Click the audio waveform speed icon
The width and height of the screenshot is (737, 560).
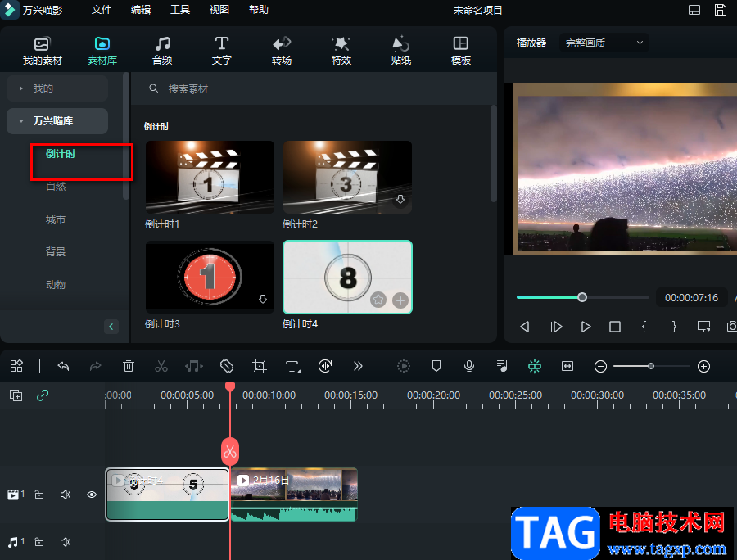click(325, 366)
